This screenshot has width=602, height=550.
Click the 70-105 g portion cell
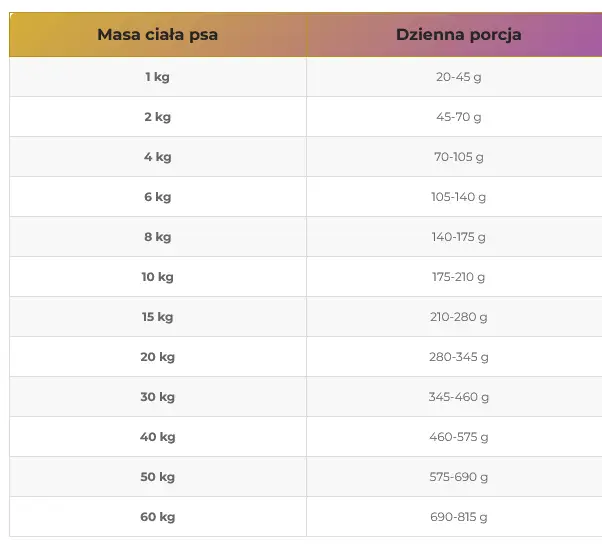point(458,157)
